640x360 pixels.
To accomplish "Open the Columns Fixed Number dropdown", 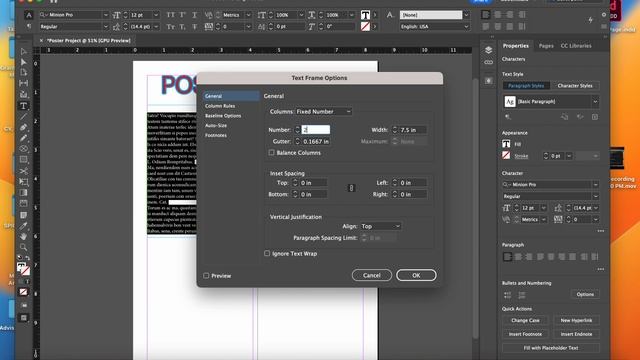I will coord(323,111).
